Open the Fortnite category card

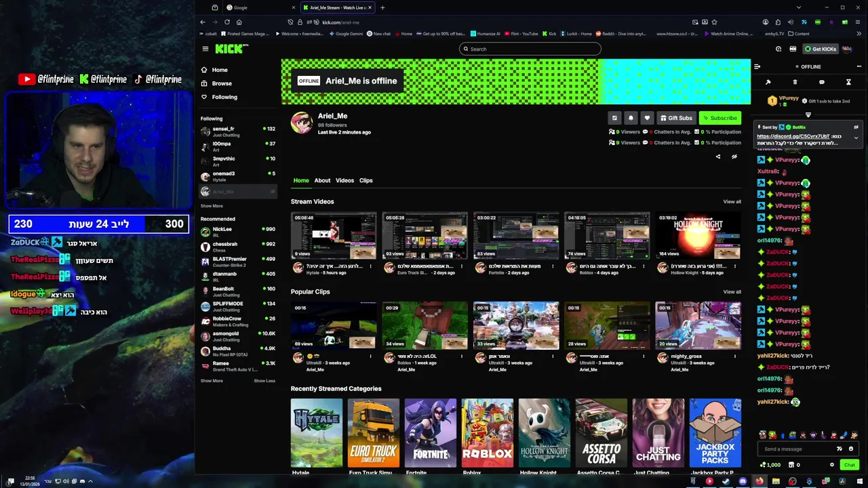click(x=431, y=433)
